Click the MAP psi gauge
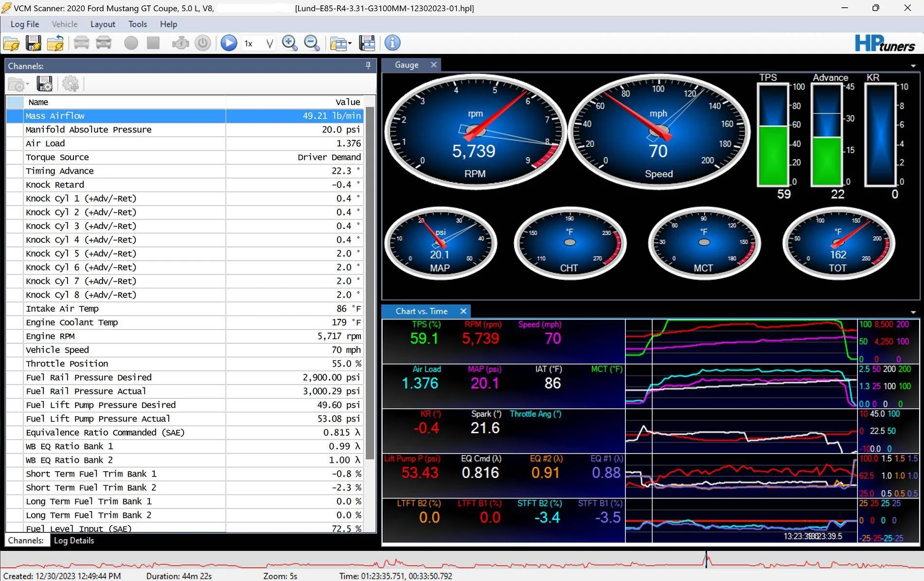 tap(440, 243)
